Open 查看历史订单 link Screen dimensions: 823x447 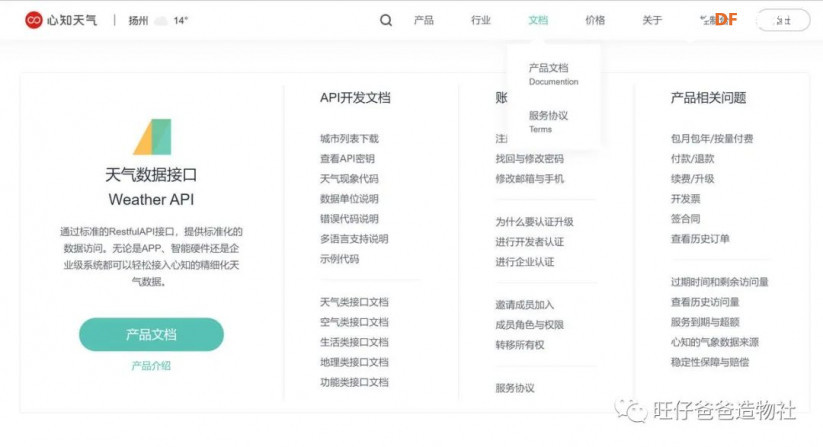click(x=700, y=239)
